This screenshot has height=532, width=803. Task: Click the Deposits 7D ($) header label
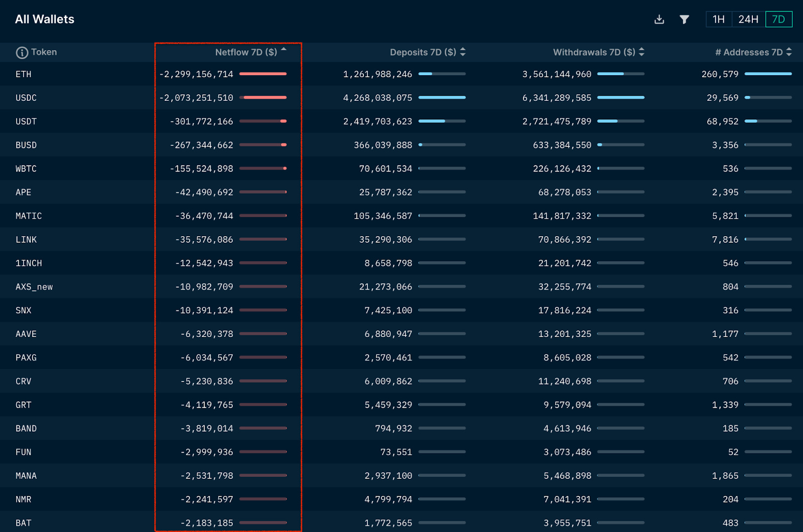[423, 53]
